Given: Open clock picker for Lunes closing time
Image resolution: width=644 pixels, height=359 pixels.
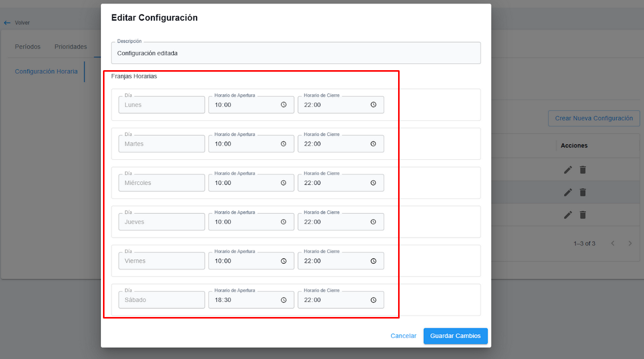Looking at the screenshot, I should [373, 104].
